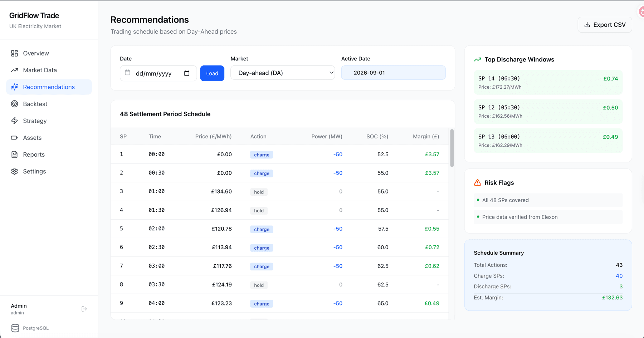Click the Est. Margin value £132.63
This screenshot has height=338, width=644.
point(612,298)
